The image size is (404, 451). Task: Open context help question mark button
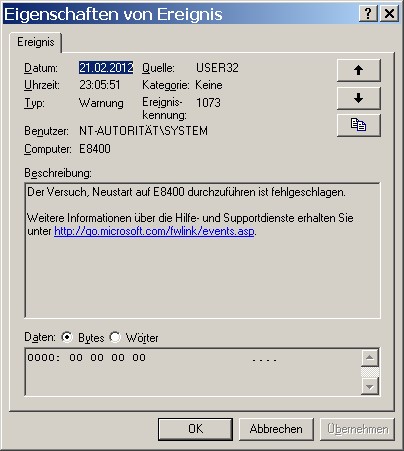coord(368,14)
